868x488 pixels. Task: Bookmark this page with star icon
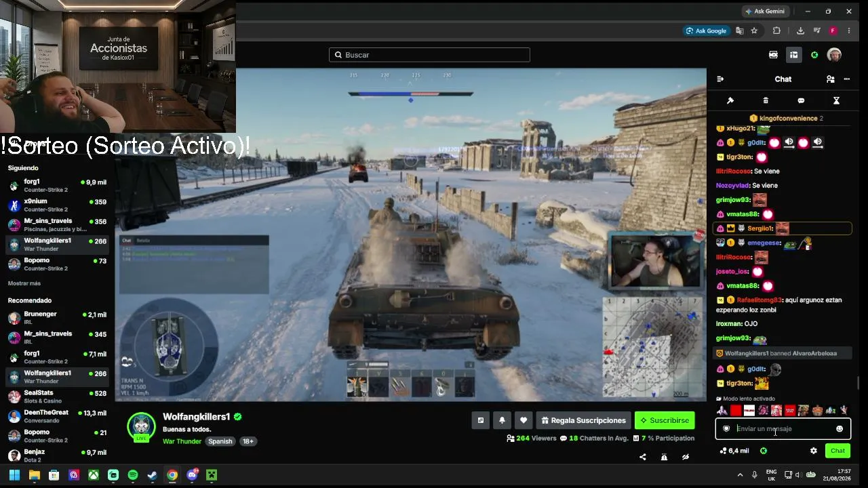pos(754,30)
